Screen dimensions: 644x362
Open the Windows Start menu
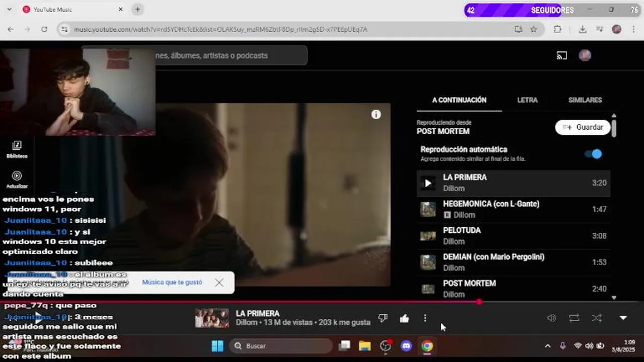click(x=217, y=346)
